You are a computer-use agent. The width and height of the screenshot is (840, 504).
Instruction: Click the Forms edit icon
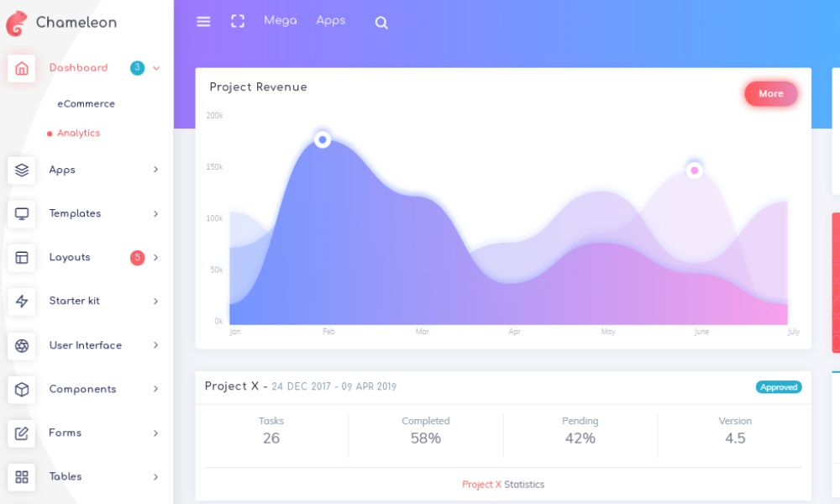[x=22, y=433]
